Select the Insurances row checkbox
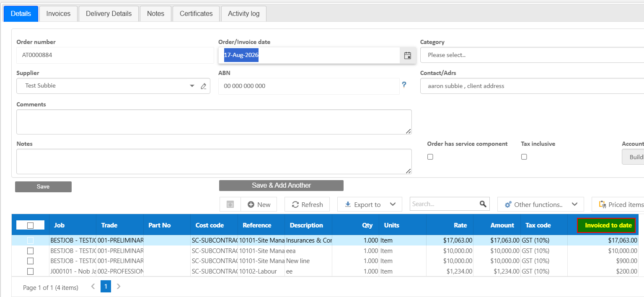 [x=30, y=240]
